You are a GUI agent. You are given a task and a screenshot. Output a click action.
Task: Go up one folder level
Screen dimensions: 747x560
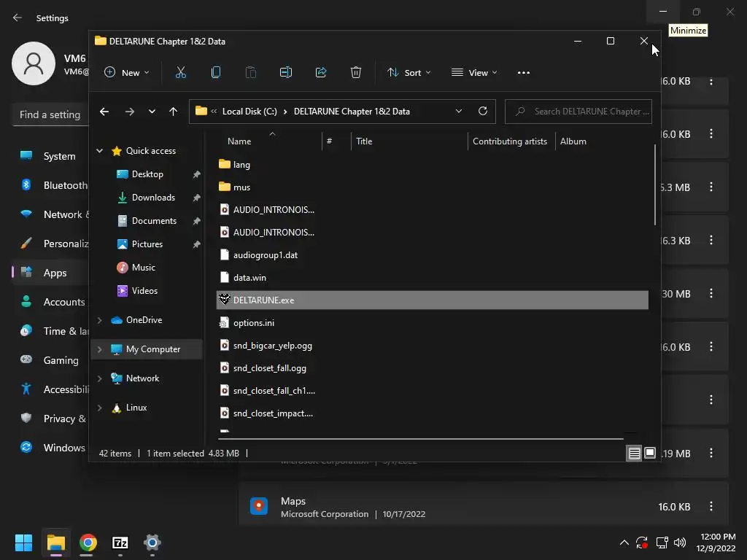tap(174, 112)
